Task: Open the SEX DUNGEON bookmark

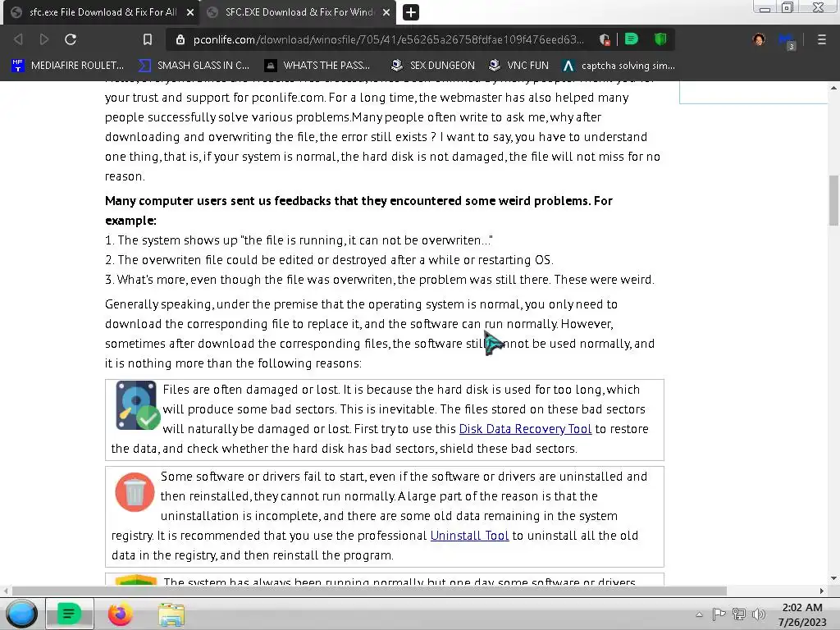Action: [433, 66]
